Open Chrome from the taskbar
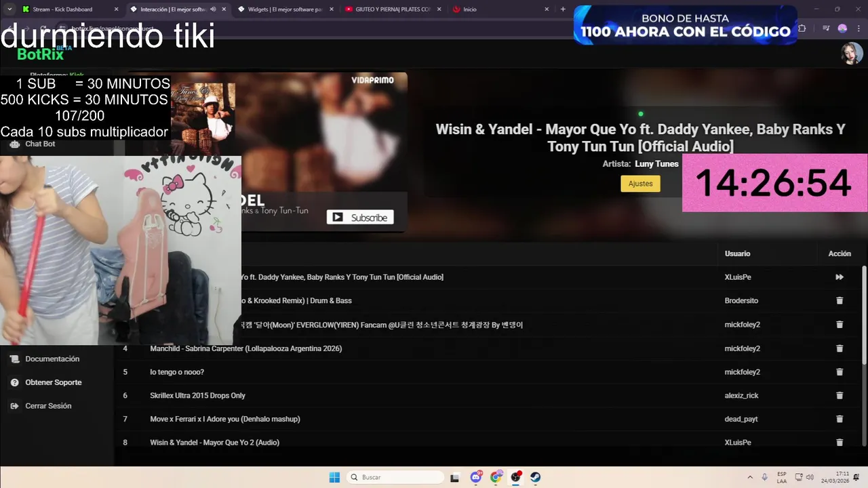This screenshot has height=488, width=868. tap(496, 477)
